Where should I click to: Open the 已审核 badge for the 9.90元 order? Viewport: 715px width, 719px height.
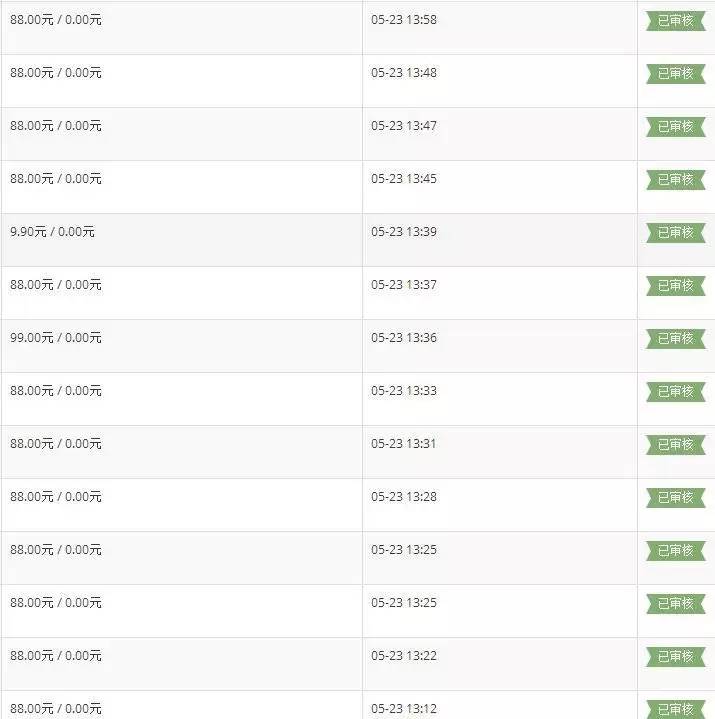pyautogui.click(x=675, y=233)
